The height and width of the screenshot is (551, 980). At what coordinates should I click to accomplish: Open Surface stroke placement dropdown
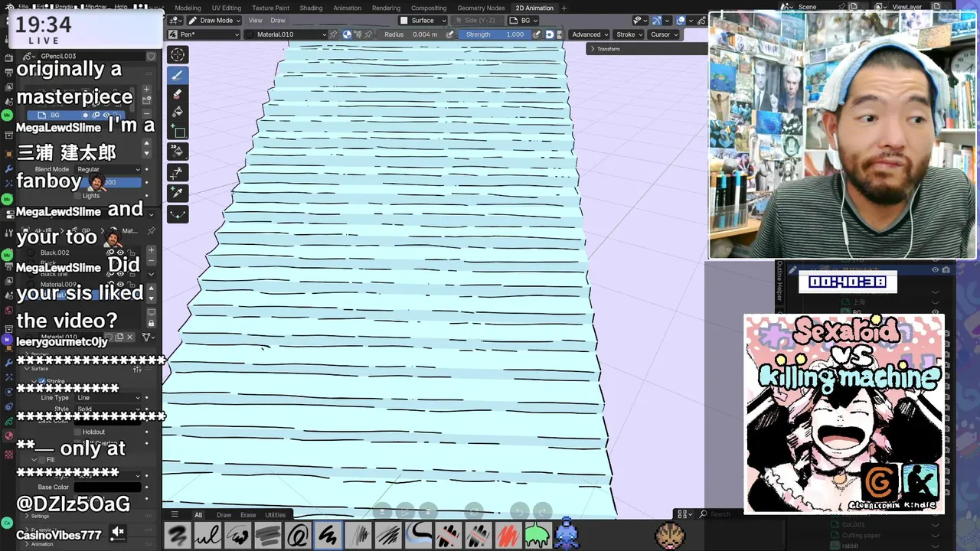click(423, 21)
